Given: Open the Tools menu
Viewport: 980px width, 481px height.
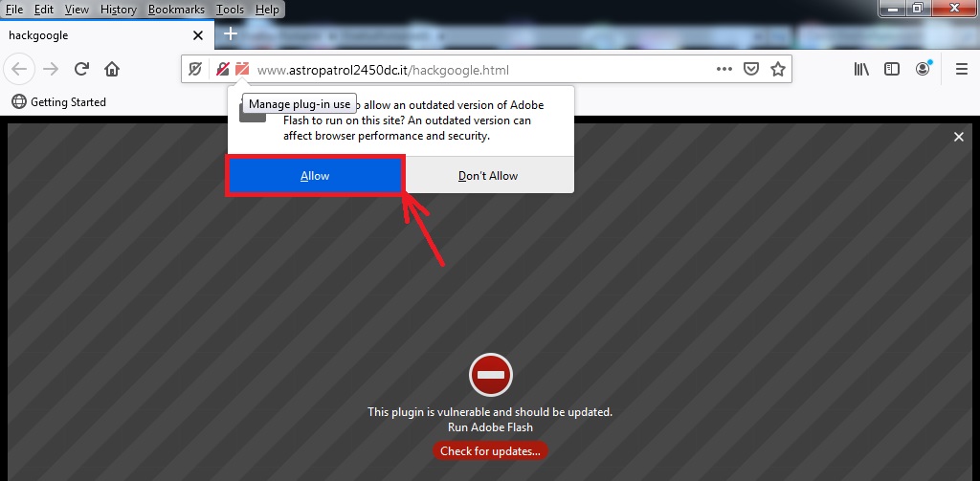Looking at the screenshot, I should [230, 10].
